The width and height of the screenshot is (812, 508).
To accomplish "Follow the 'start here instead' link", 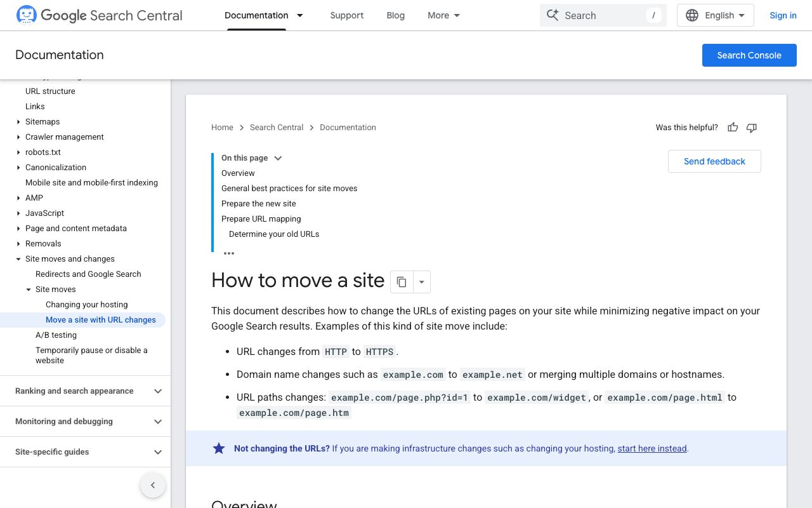I will (x=652, y=448).
